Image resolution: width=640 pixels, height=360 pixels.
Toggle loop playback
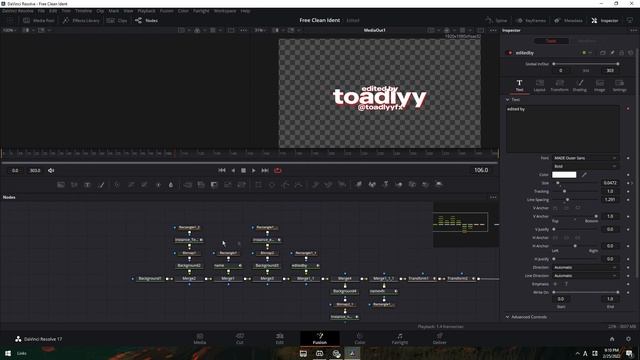[278, 170]
